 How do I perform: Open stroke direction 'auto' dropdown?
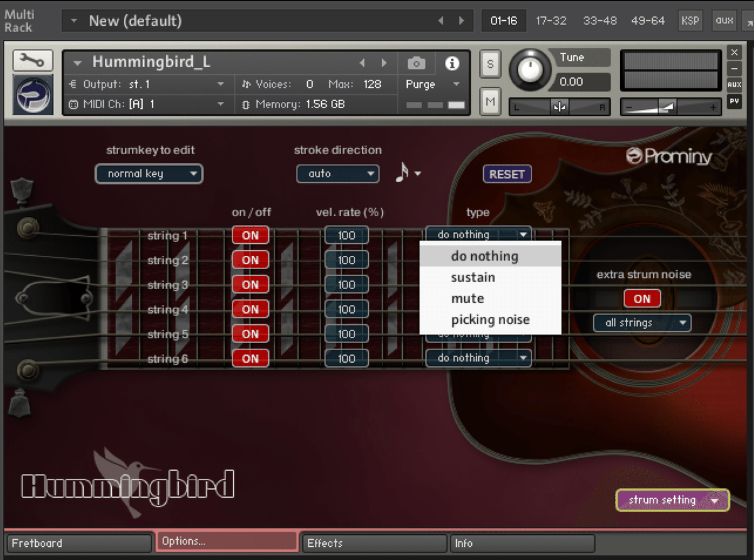coord(337,174)
